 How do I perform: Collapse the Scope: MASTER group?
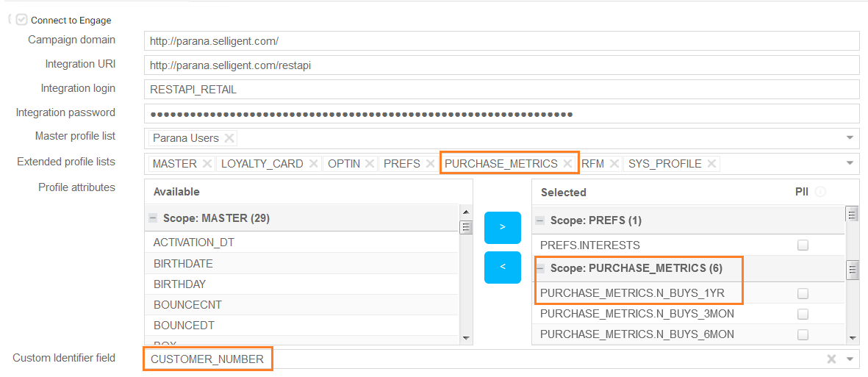click(x=153, y=218)
